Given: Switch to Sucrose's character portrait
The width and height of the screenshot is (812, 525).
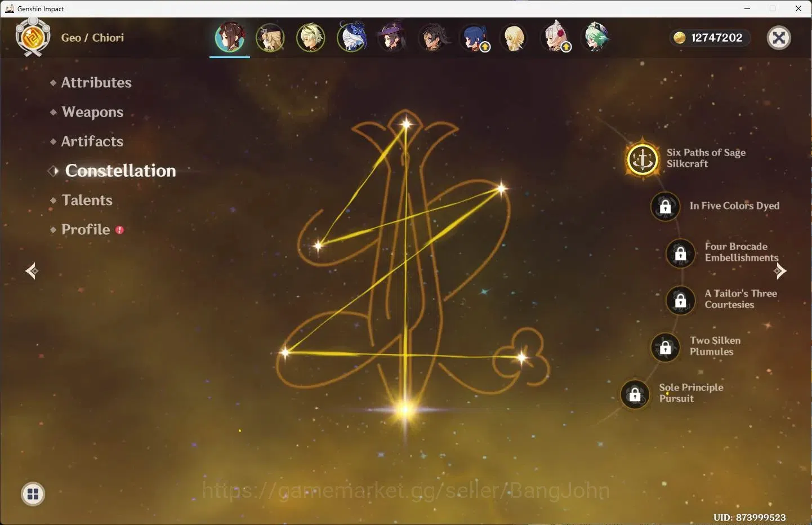Looking at the screenshot, I should pyautogui.click(x=596, y=38).
